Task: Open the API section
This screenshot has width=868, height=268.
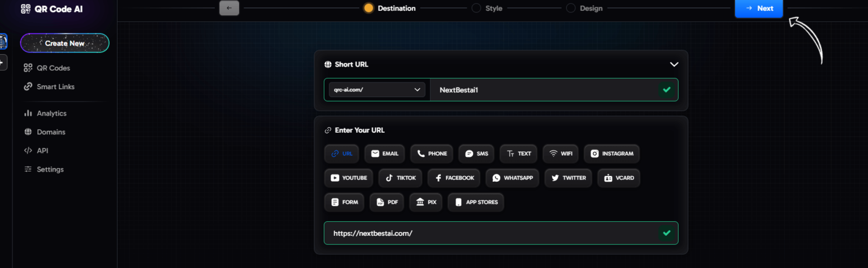Action: [36, 151]
